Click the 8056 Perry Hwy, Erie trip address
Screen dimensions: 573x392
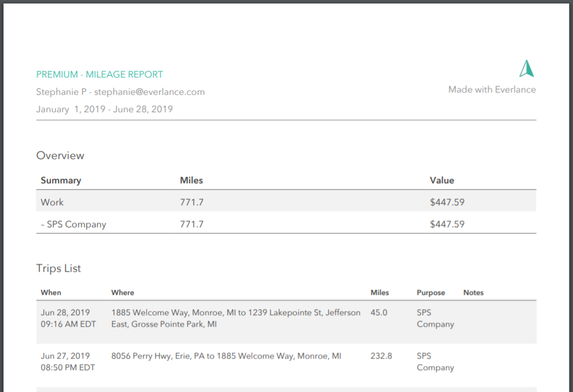coord(226,356)
